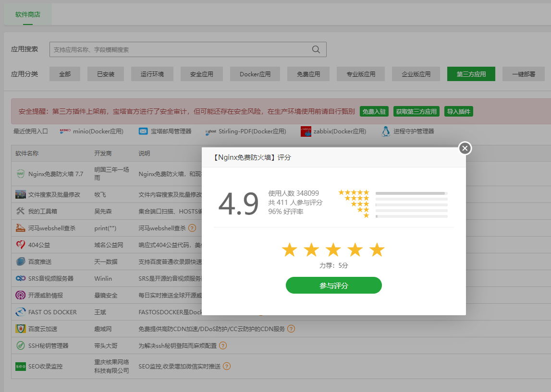Filter category by 已安装
The image size is (551, 392).
coord(105,74)
